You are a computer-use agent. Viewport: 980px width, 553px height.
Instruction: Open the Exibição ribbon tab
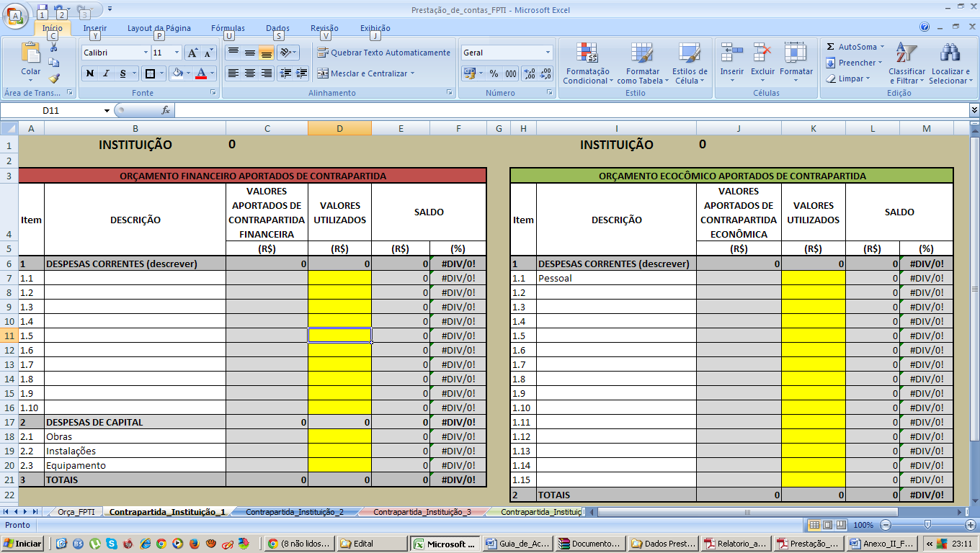375,28
